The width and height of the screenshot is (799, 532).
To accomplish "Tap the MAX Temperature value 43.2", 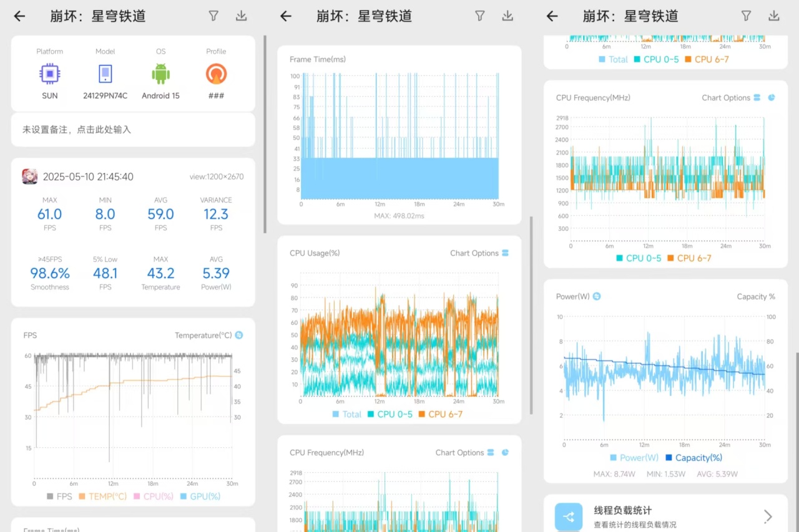I will coord(160,274).
